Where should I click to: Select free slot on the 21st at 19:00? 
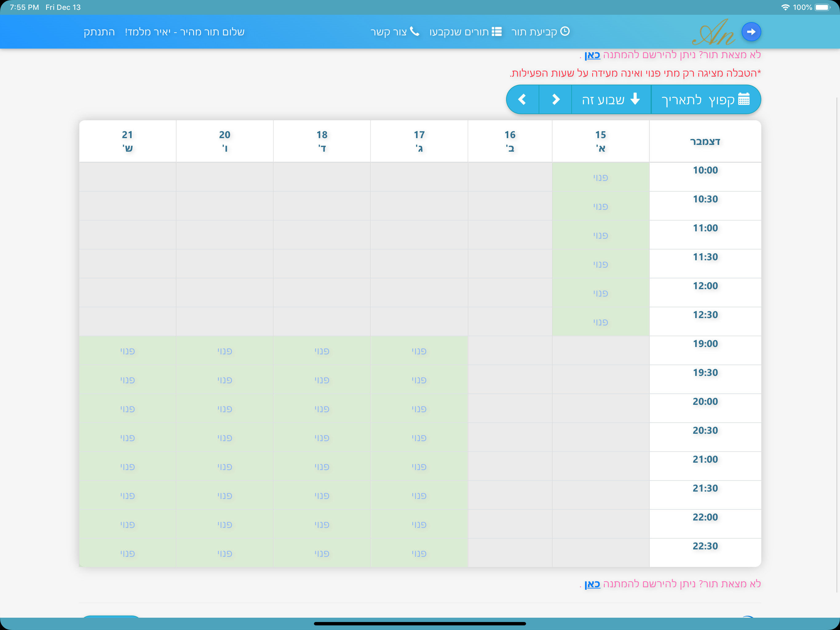pyautogui.click(x=127, y=350)
